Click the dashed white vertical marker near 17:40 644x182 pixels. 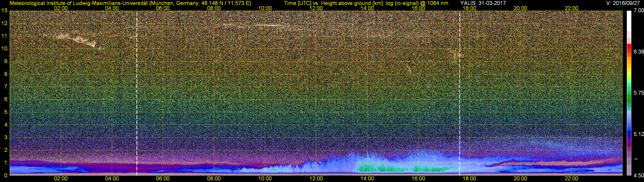[x=460, y=93]
